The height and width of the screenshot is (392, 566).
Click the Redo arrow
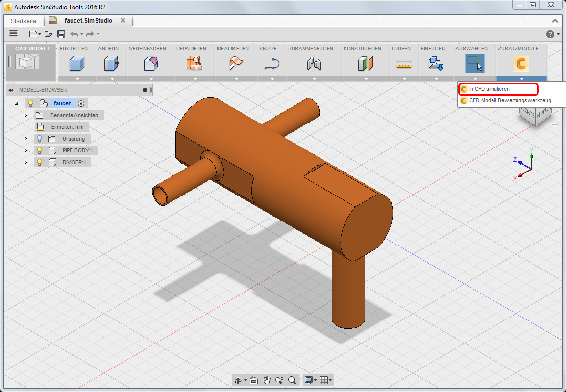click(90, 34)
